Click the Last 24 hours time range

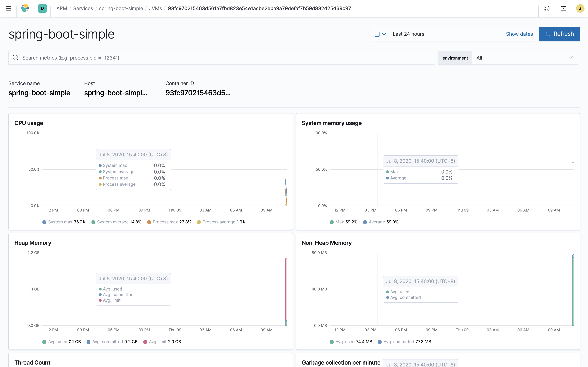click(x=408, y=34)
